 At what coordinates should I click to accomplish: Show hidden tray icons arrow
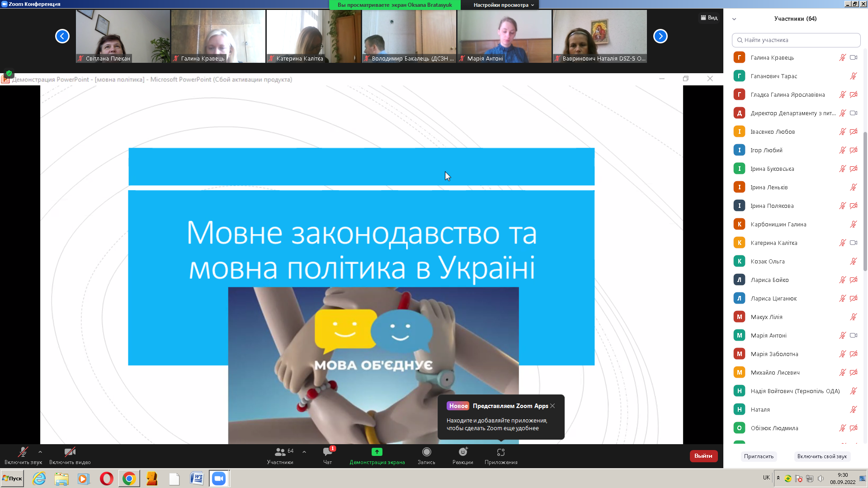(x=778, y=478)
